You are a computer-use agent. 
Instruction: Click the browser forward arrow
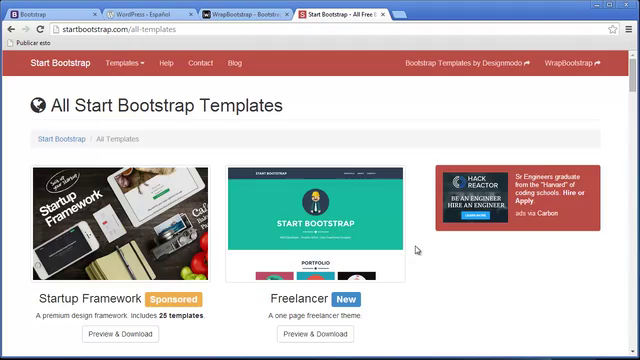(25, 29)
